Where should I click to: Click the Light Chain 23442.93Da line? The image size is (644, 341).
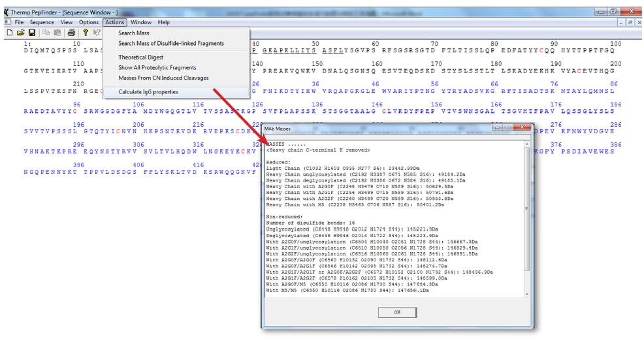pyautogui.click(x=342, y=169)
